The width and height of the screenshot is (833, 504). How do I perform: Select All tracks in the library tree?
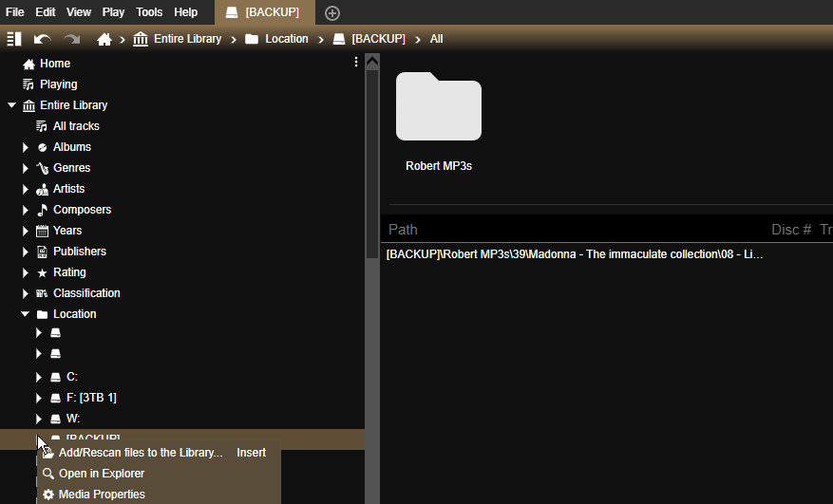pyautogui.click(x=76, y=126)
